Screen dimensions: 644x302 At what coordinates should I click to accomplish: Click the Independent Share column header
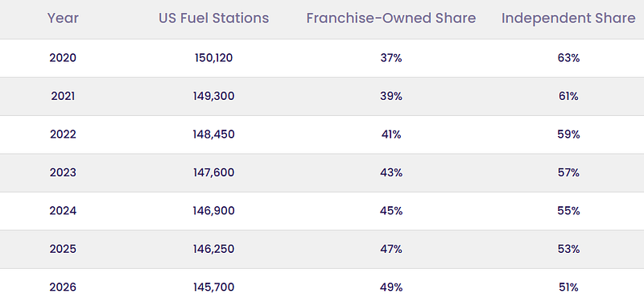click(x=568, y=18)
